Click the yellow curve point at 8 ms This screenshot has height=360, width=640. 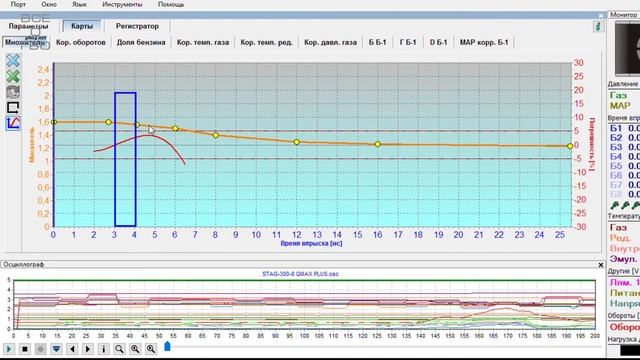216,135
